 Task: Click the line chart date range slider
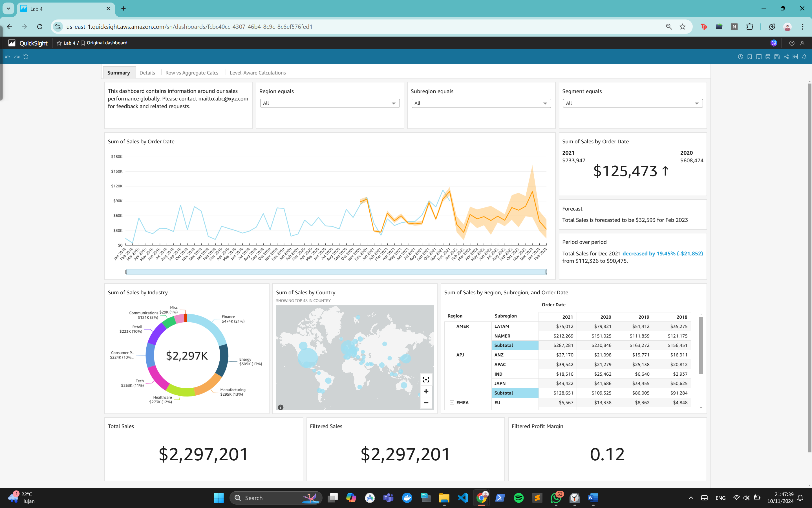(x=336, y=272)
